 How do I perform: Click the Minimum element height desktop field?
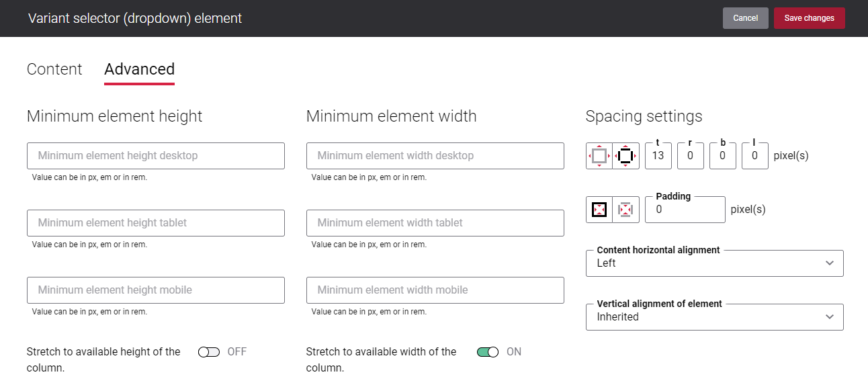click(x=156, y=155)
